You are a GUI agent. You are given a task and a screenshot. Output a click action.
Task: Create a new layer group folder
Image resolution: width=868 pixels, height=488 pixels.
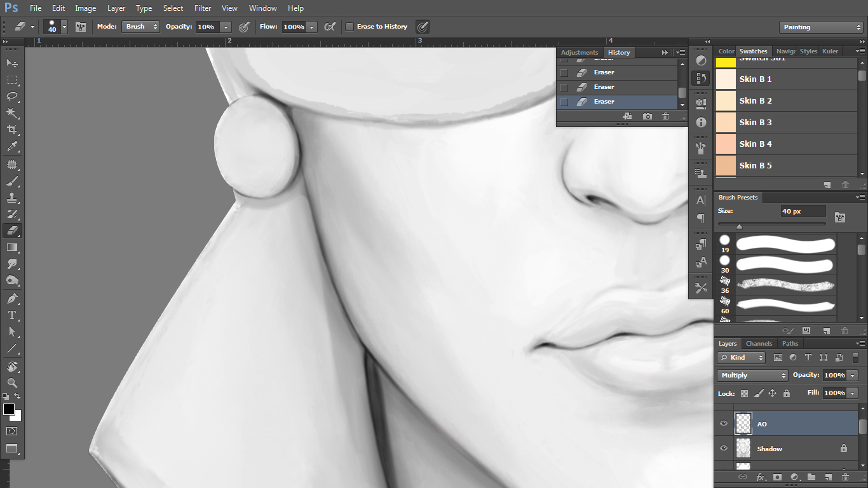811,477
